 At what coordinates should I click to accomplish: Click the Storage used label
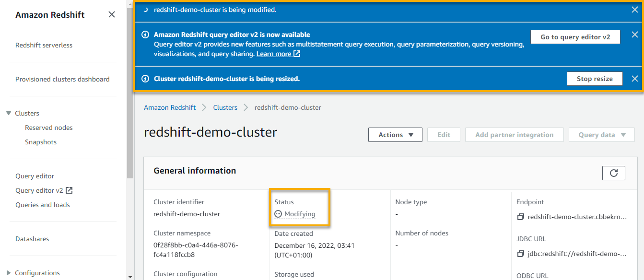[x=294, y=274]
